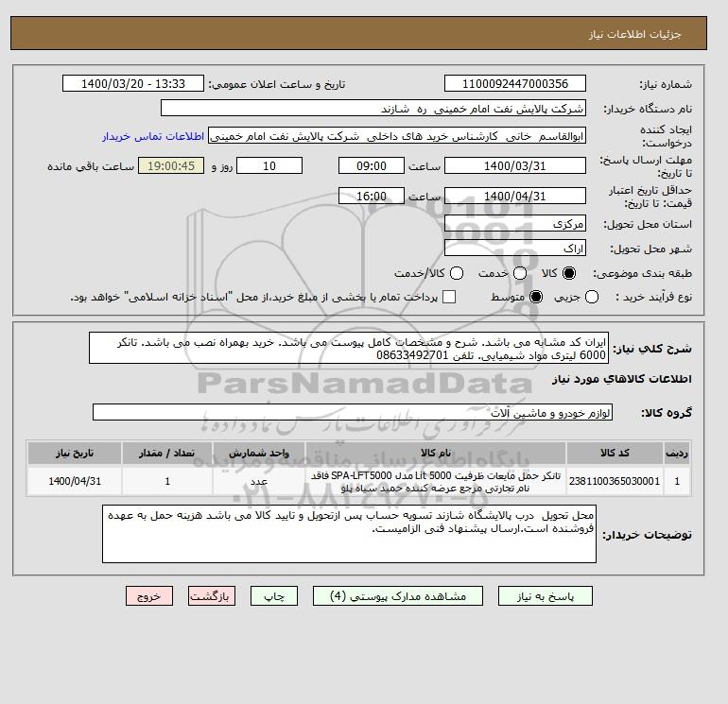The image size is (728, 704).
Task: Click the row number cell '1' under 'ردیف'
Action: pos(677,481)
